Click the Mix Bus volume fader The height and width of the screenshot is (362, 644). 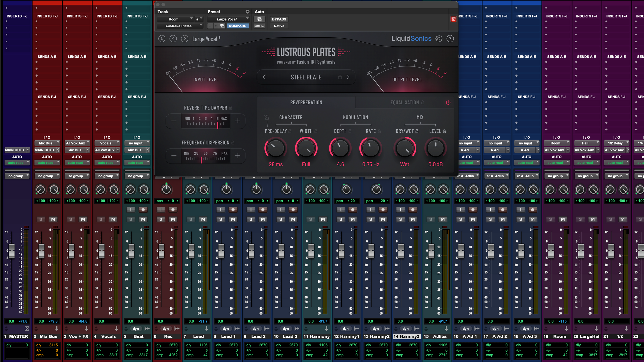(42, 251)
